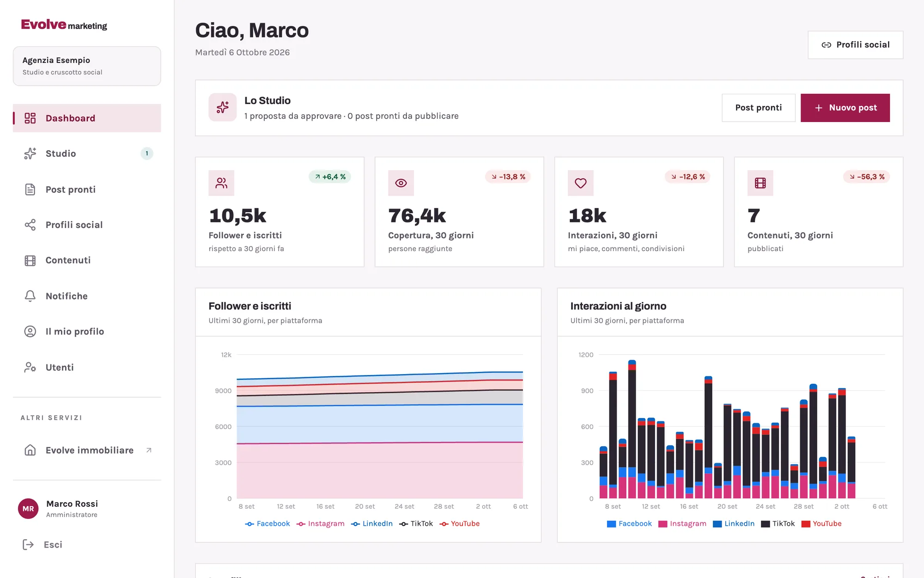
Task: Click the Profili social button at top right
Action: [x=855, y=45]
